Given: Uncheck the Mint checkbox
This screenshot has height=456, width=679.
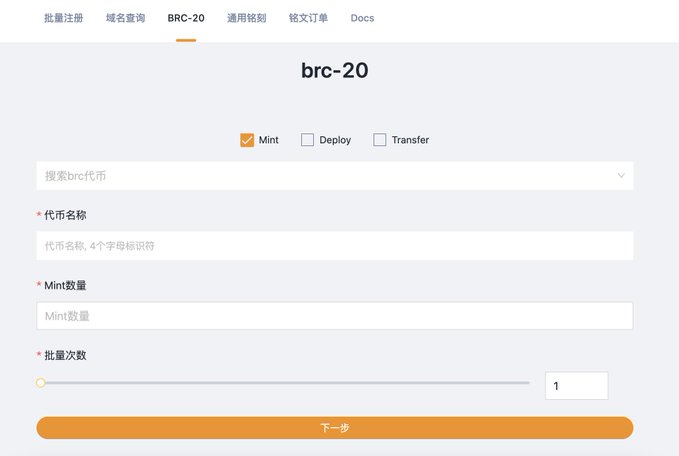Looking at the screenshot, I should tap(247, 140).
